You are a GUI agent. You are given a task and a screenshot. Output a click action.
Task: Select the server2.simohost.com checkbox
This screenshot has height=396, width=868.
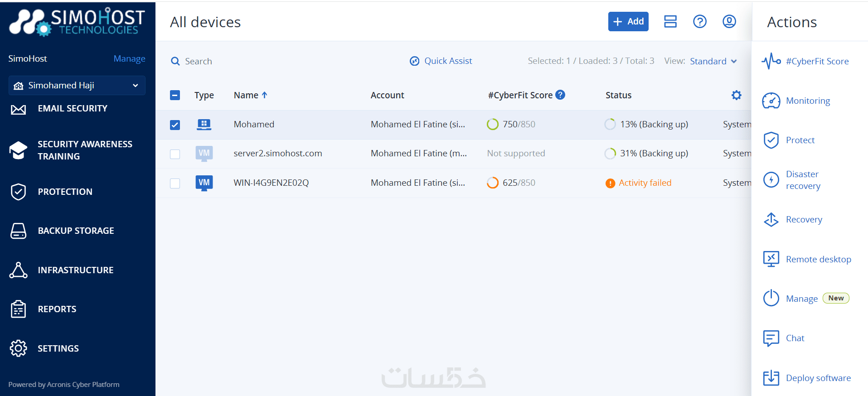[x=175, y=154]
